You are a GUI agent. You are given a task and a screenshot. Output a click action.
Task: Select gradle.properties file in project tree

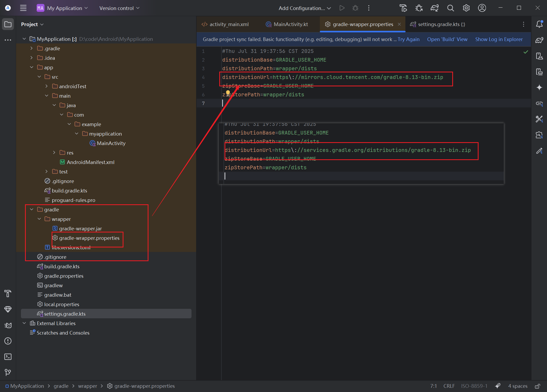point(64,276)
